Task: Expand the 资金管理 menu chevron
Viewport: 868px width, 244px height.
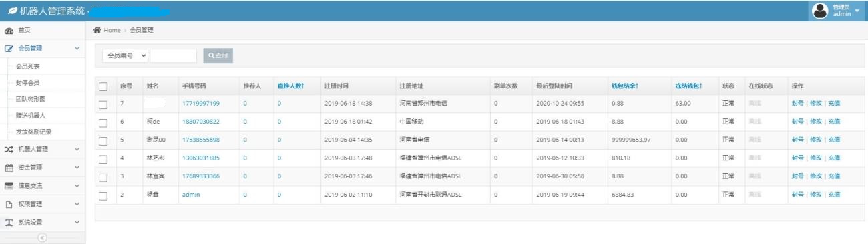Action: click(x=77, y=167)
